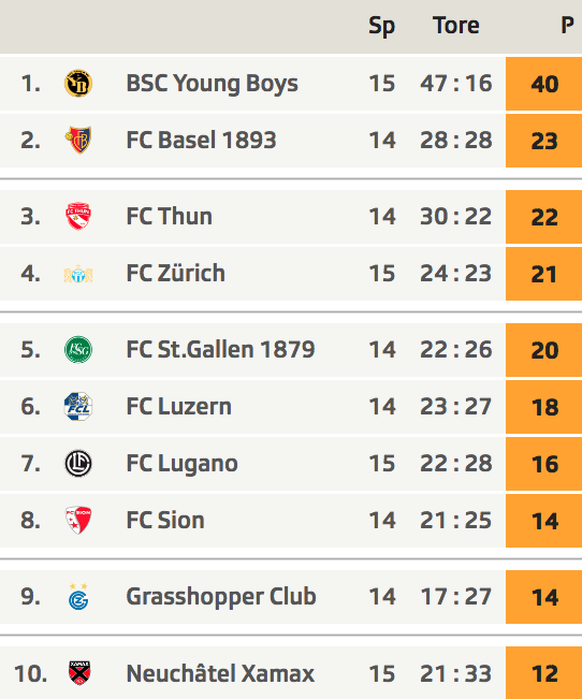The image size is (582, 699).
Task: Click the FC Basel 1893 crest
Action: pyautogui.click(x=78, y=140)
